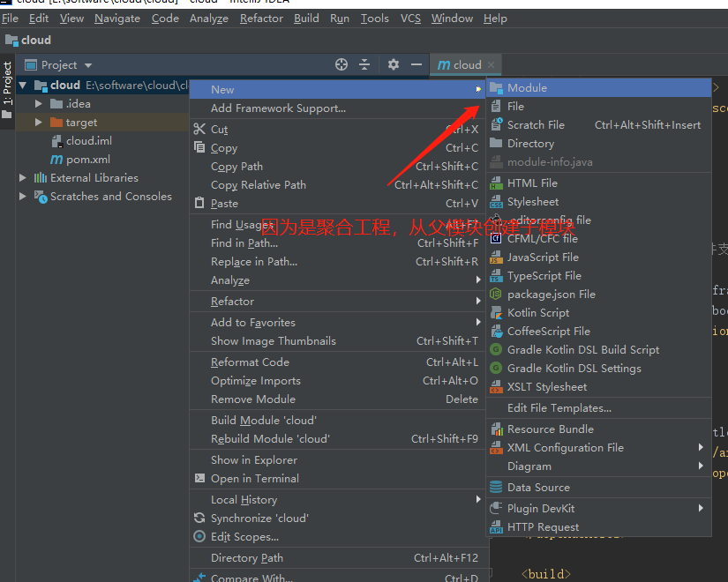
Task: Click the HTTP Request API icon
Action: [496, 527]
